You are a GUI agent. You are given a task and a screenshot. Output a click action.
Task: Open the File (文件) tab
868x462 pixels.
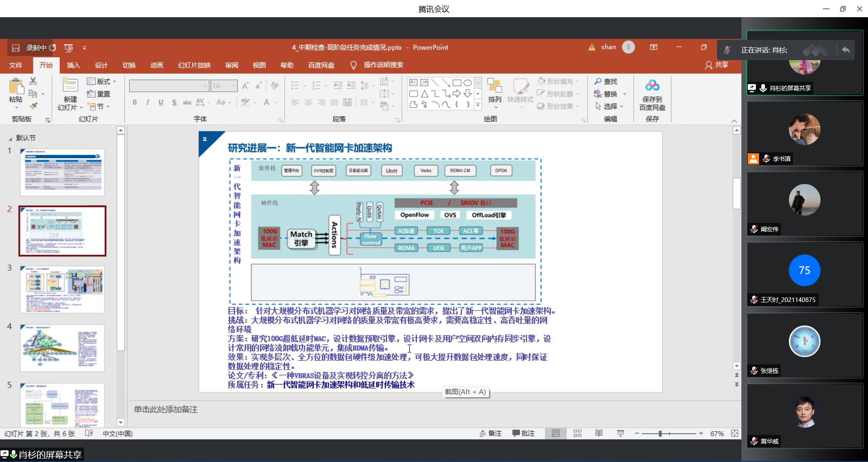(x=16, y=65)
